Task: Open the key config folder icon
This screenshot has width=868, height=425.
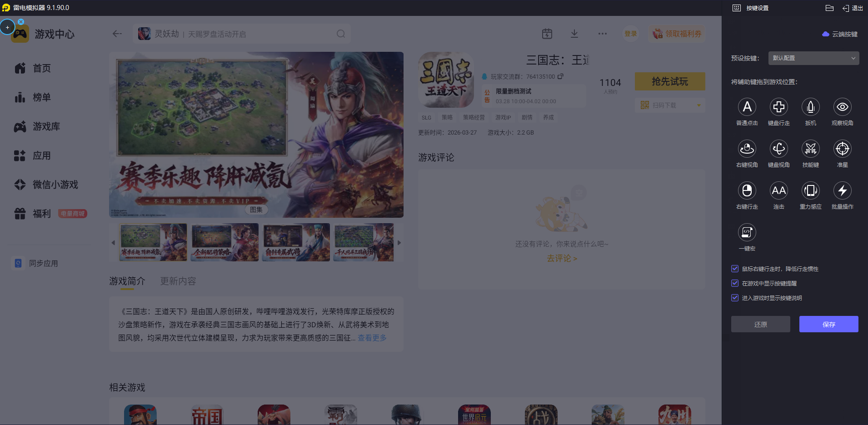Action: tap(829, 8)
